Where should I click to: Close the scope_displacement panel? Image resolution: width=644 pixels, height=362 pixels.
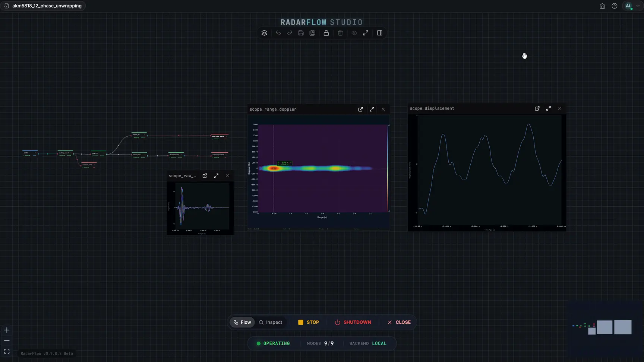click(559, 108)
